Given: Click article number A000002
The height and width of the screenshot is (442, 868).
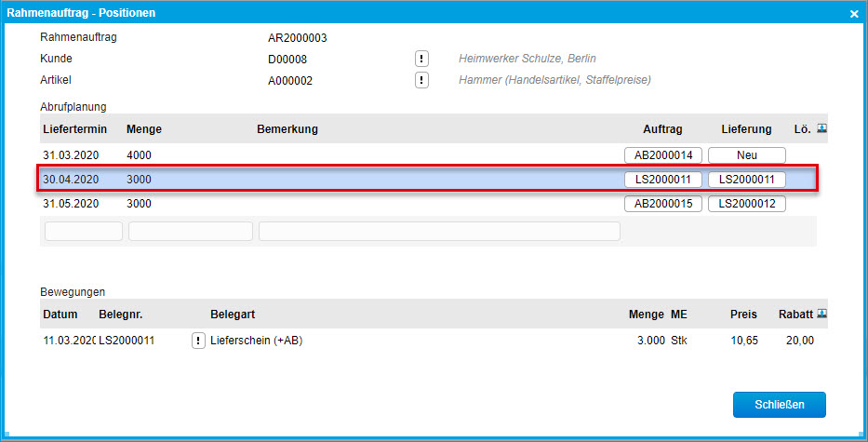Looking at the screenshot, I should (290, 81).
